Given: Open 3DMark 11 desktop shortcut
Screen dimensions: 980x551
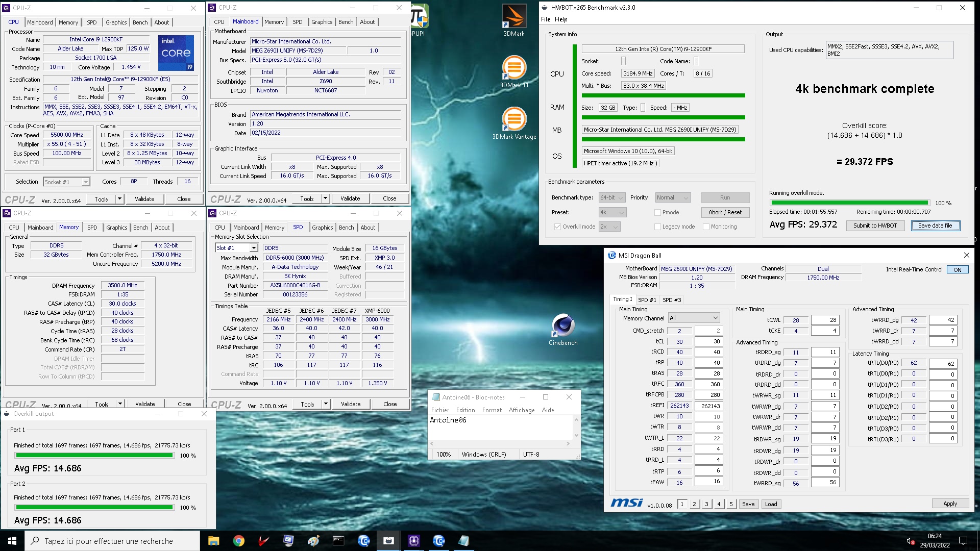Looking at the screenshot, I should point(514,72).
